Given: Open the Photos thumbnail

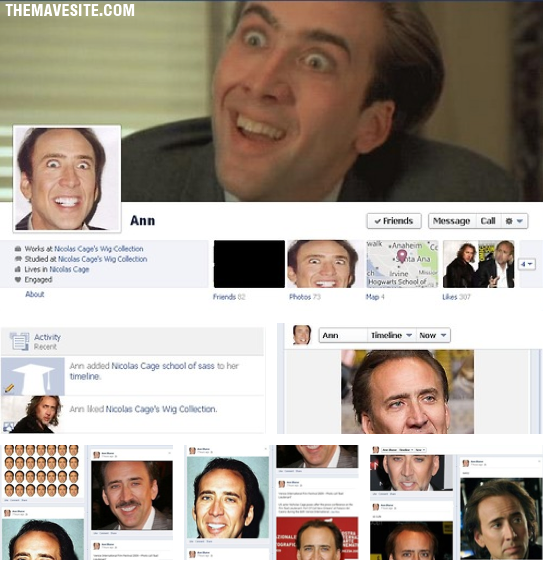Looking at the screenshot, I should (x=325, y=264).
